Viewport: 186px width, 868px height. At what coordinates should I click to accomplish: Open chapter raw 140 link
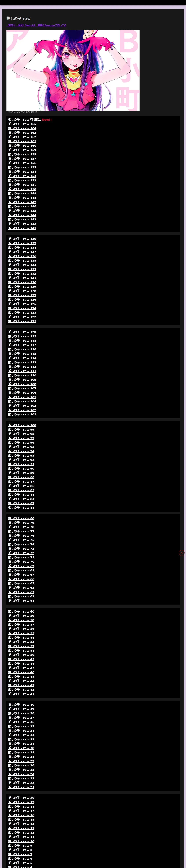tap(22, 239)
